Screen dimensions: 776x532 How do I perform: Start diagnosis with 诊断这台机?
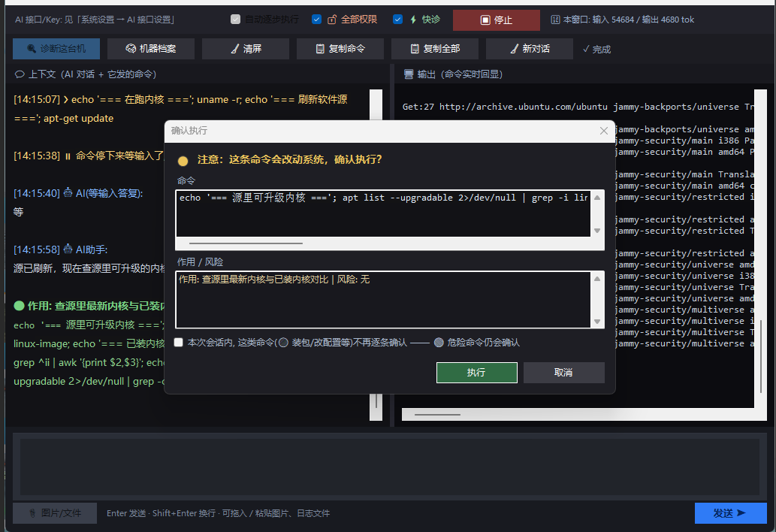pyautogui.click(x=56, y=49)
